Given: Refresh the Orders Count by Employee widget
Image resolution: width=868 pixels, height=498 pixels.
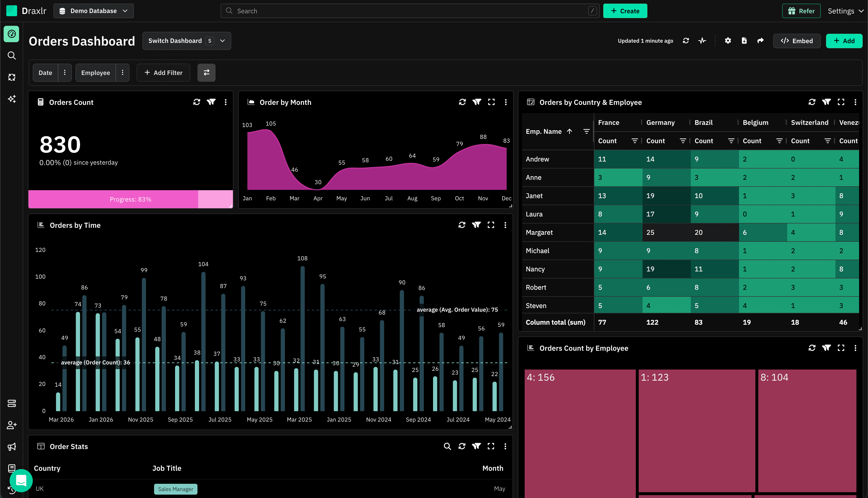Looking at the screenshot, I should click(812, 348).
